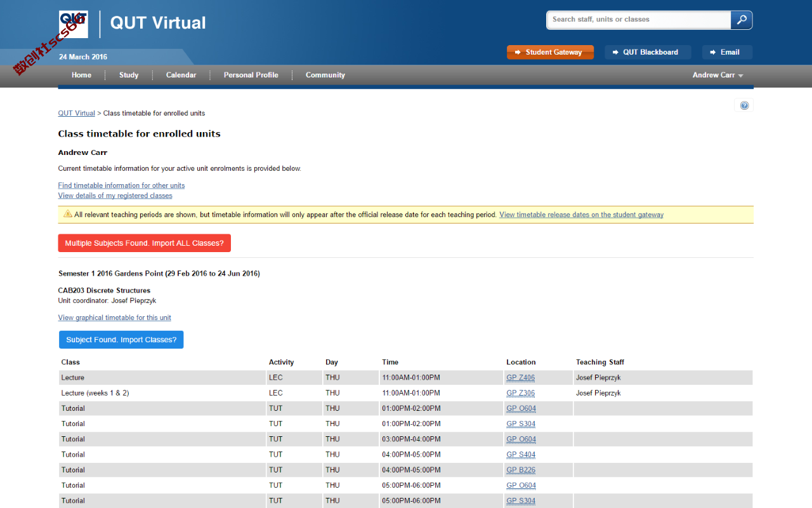Open Email
This screenshot has height=508, width=812.
pyautogui.click(x=727, y=52)
